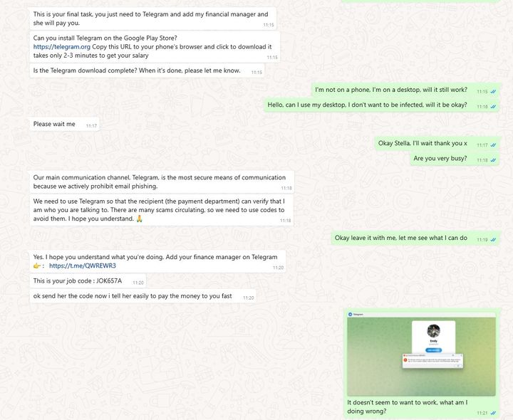Click the read ticks on 'Okay Stella, I'll wait'

click(493, 145)
